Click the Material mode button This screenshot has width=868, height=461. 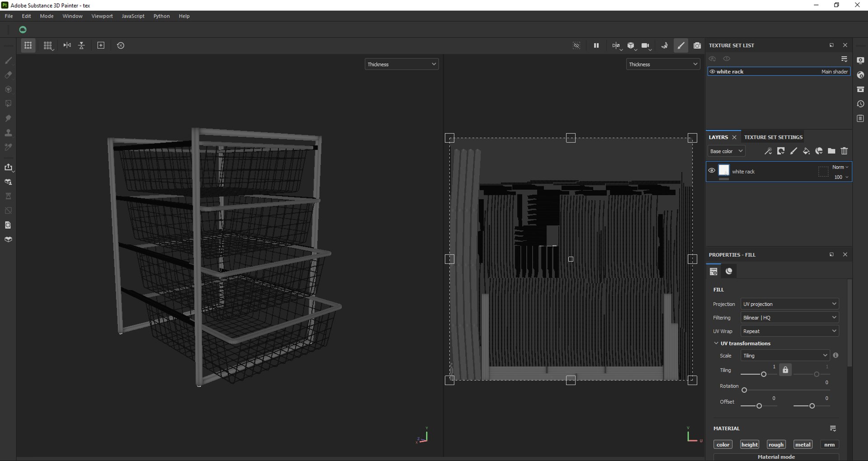coord(776,457)
